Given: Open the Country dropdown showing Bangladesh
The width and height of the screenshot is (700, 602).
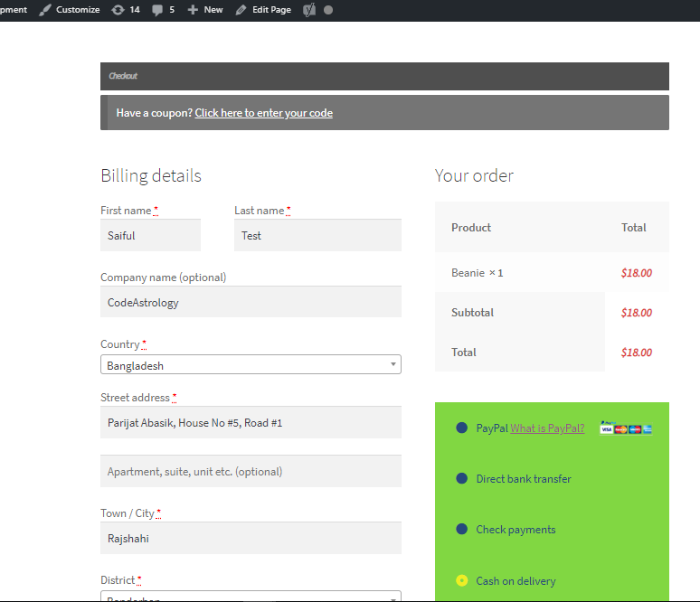Looking at the screenshot, I should [251, 364].
